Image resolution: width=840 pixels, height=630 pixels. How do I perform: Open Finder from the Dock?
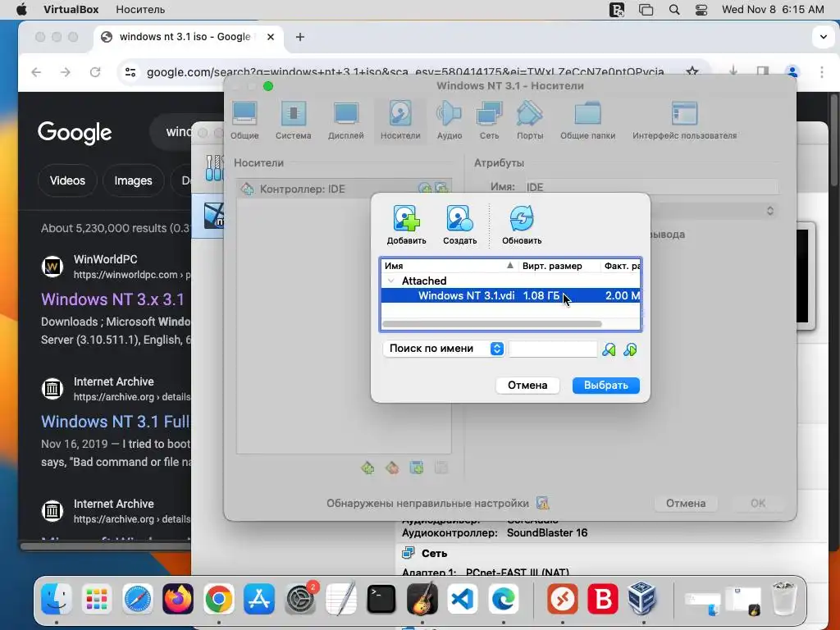(57, 598)
